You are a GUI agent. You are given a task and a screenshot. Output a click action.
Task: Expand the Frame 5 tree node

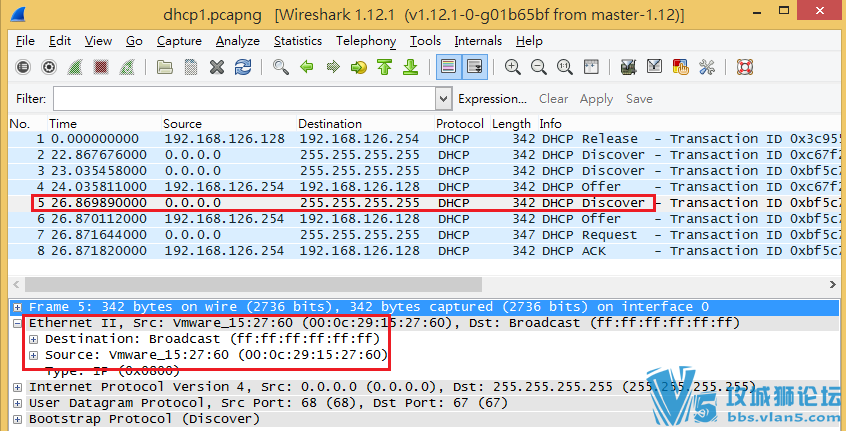click(17, 307)
